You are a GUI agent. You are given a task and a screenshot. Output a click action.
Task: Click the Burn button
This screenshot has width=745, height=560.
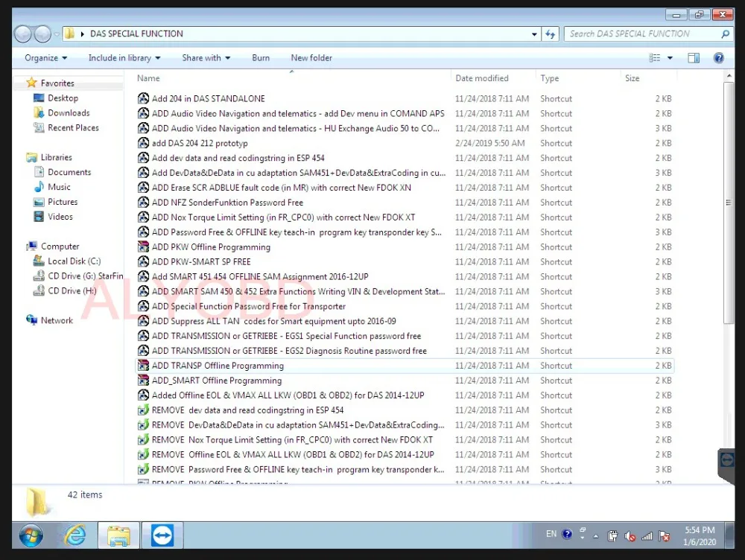tap(261, 58)
